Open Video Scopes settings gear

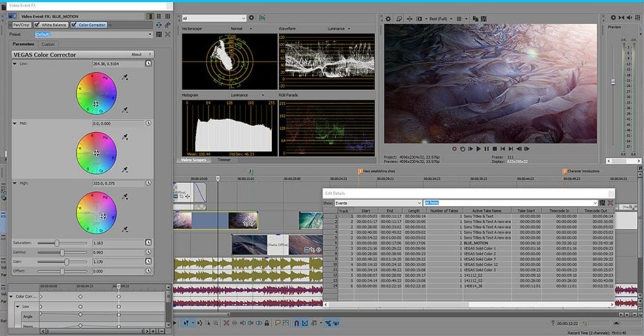tap(251, 18)
